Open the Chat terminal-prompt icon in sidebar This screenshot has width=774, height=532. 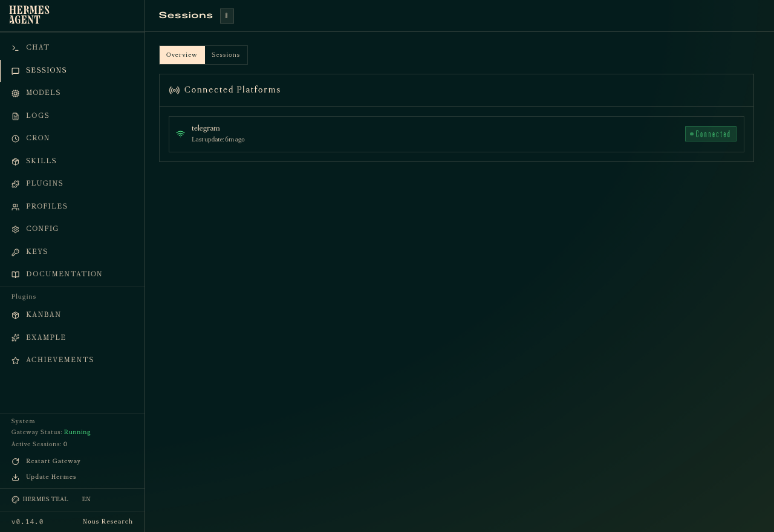click(15, 48)
